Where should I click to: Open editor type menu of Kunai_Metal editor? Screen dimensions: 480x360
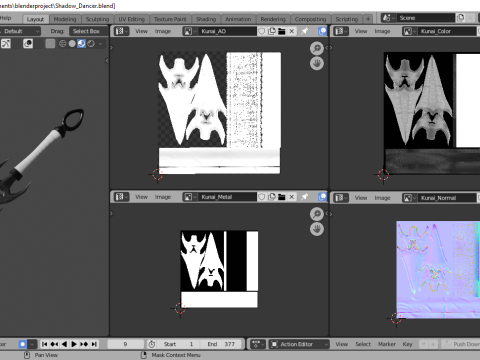coord(122,197)
